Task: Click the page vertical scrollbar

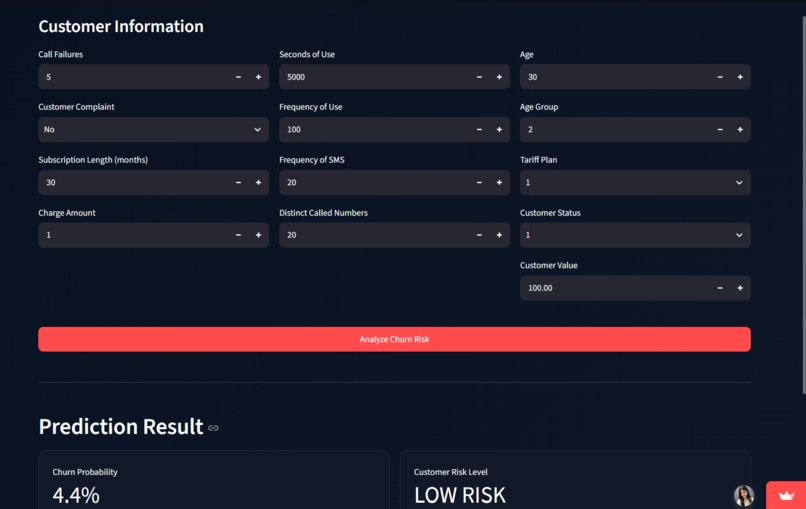Action: (x=804, y=206)
